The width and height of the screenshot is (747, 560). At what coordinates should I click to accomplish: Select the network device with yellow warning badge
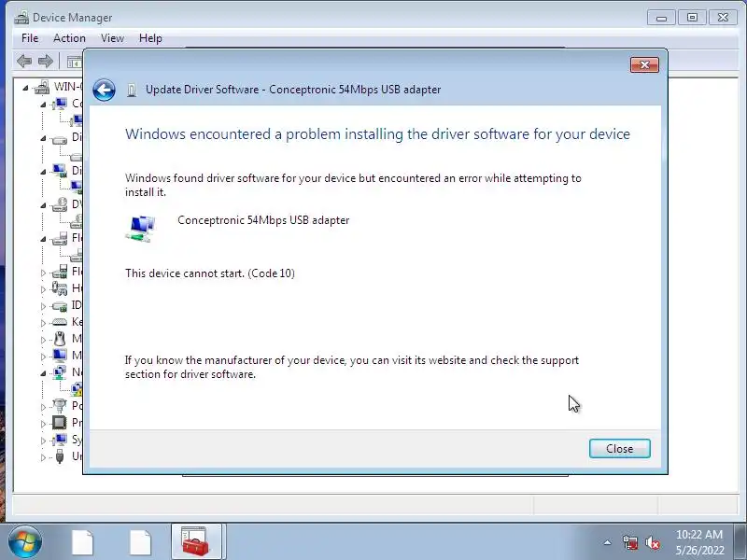77,389
